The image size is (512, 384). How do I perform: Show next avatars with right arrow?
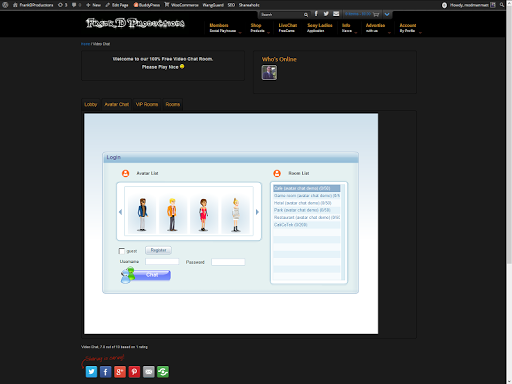(x=257, y=212)
